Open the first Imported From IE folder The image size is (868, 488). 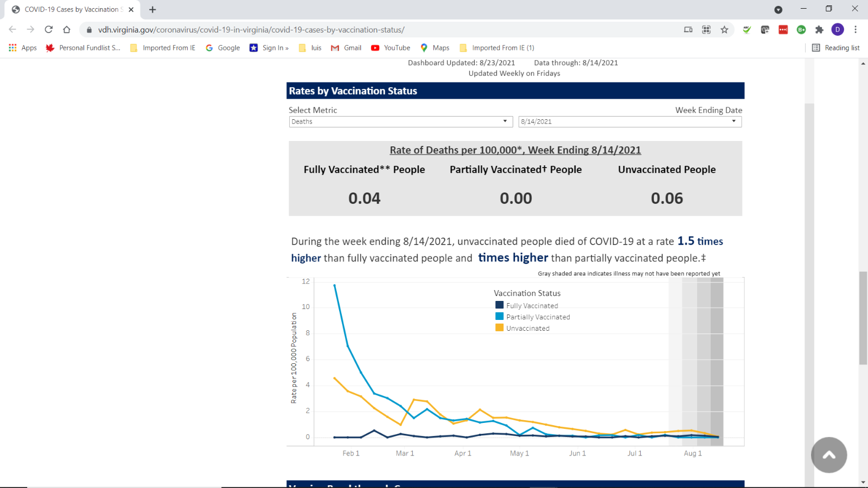coord(163,48)
